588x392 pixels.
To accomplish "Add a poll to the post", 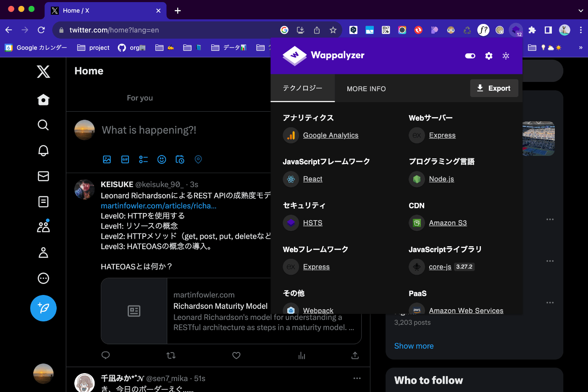I will point(144,159).
